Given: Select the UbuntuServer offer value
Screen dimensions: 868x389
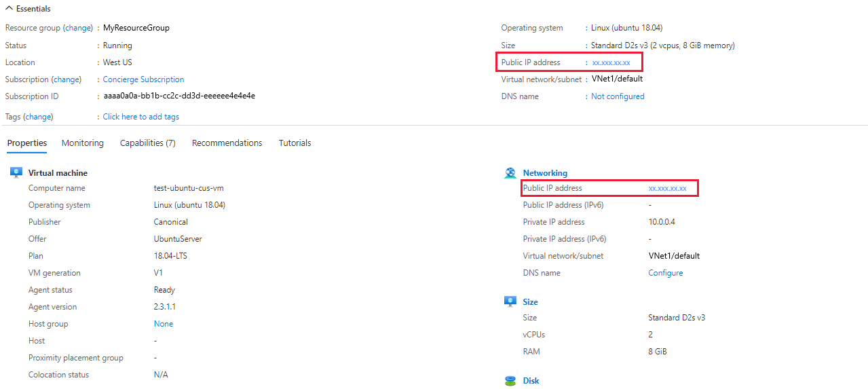Looking at the screenshot, I should pyautogui.click(x=178, y=239).
